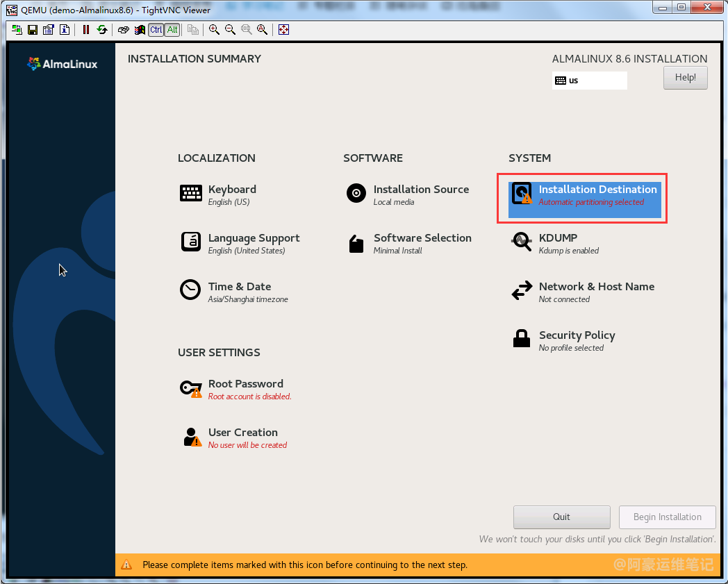Send Ctrl+Alt+Del to remote
This screenshot has height=584, width=728.
[124, 30]
